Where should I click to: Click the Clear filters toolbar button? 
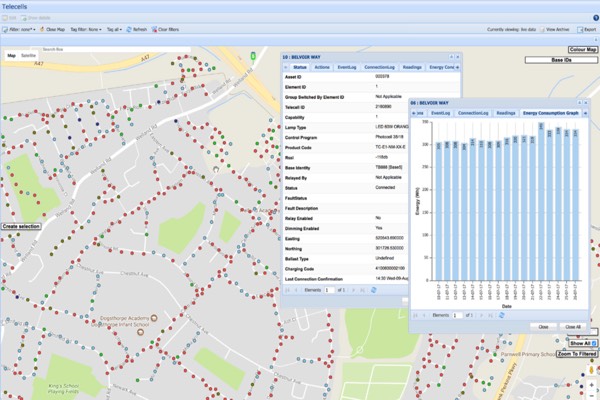point(165,29)
